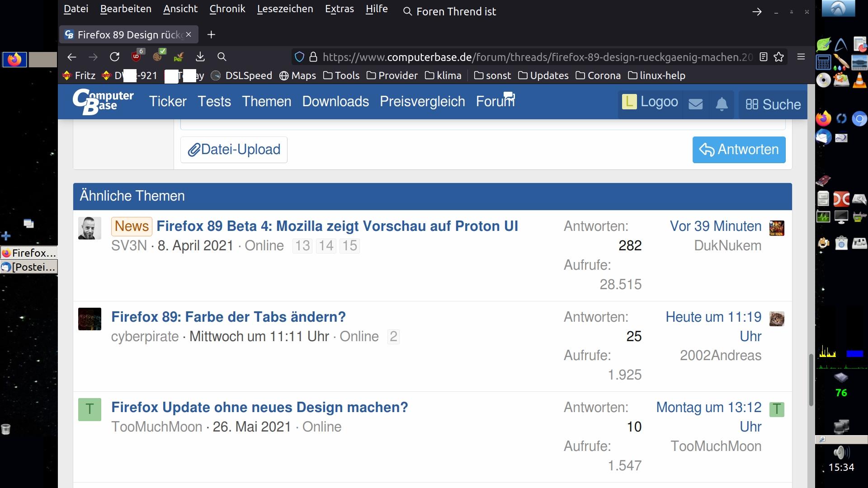Image resolution: width=868 pixels, height=488 pixels.
Task: Expand the linux-help bookmarks folder
Action: [x=656, y=75]
